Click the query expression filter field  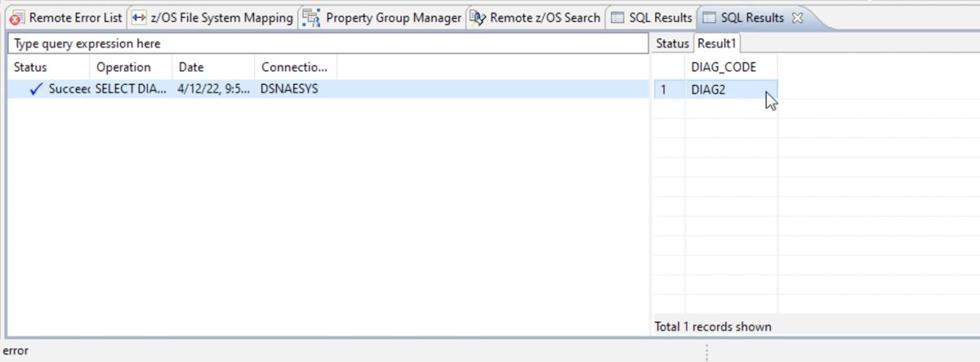[x=327, y=43]
